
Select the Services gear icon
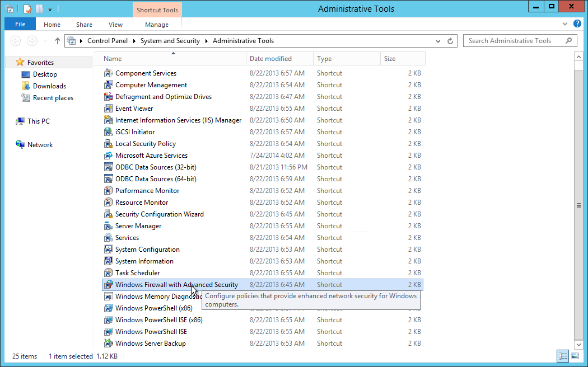[x=109, y=237]
